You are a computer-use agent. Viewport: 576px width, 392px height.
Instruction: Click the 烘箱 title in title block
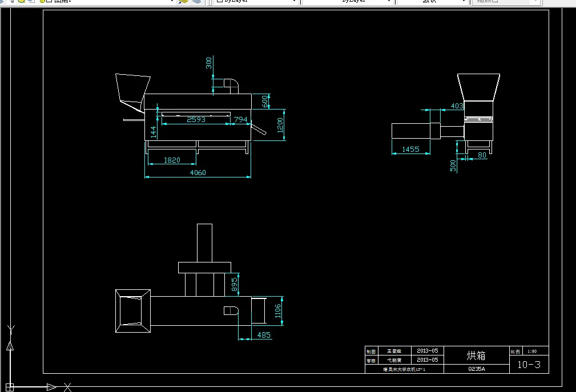pos(476,355)
